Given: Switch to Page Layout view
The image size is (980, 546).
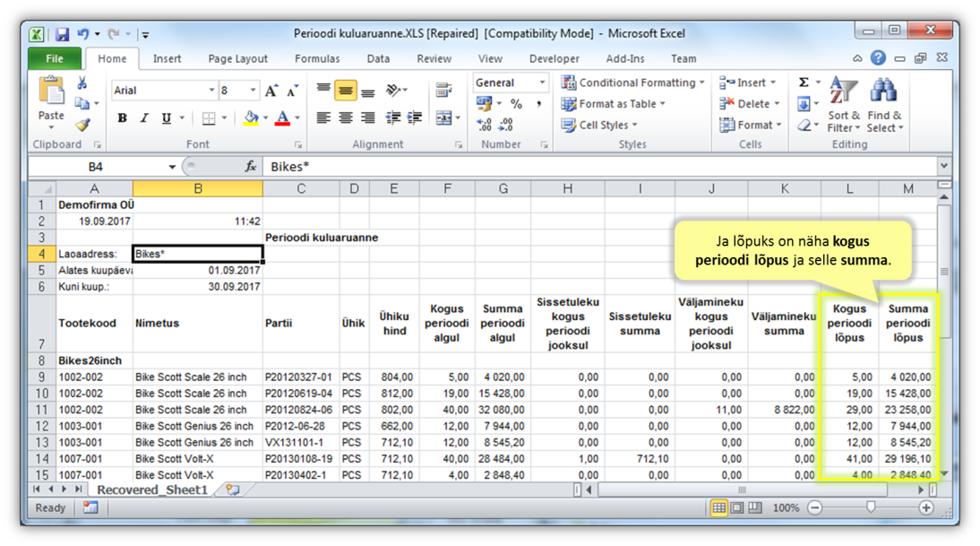Looking at the screenshot, I should [737, 507].
